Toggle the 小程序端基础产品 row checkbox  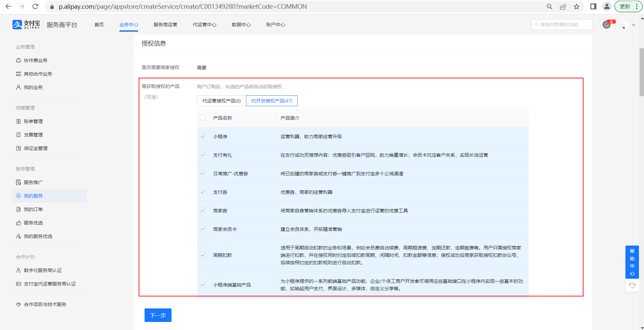click(x=203, y=285)
